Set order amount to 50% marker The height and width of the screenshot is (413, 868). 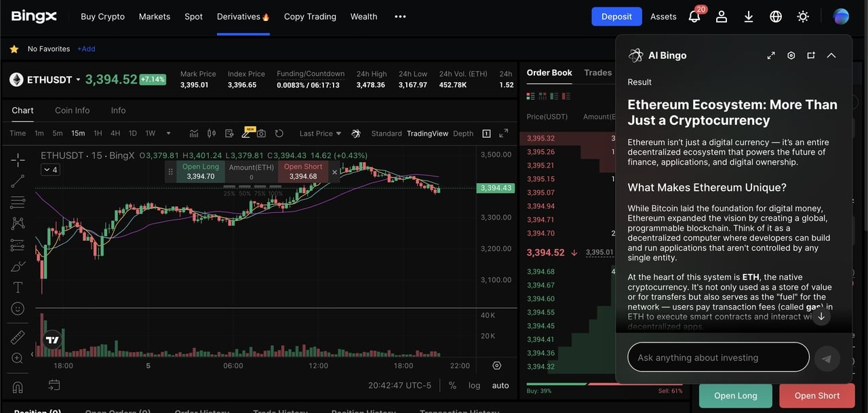[243, 193]
